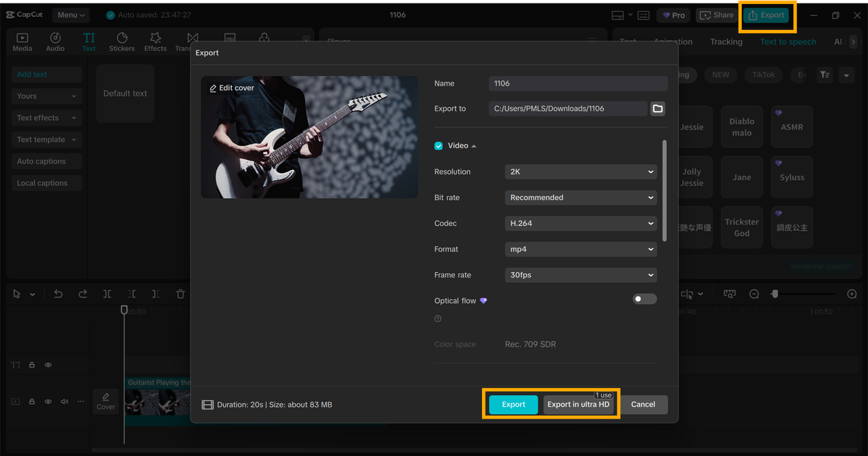This screenshot has height=456, width=868.
Task: Uncheck the Video export checkbox
Action: pyautogui.click(x=439, y=146)
